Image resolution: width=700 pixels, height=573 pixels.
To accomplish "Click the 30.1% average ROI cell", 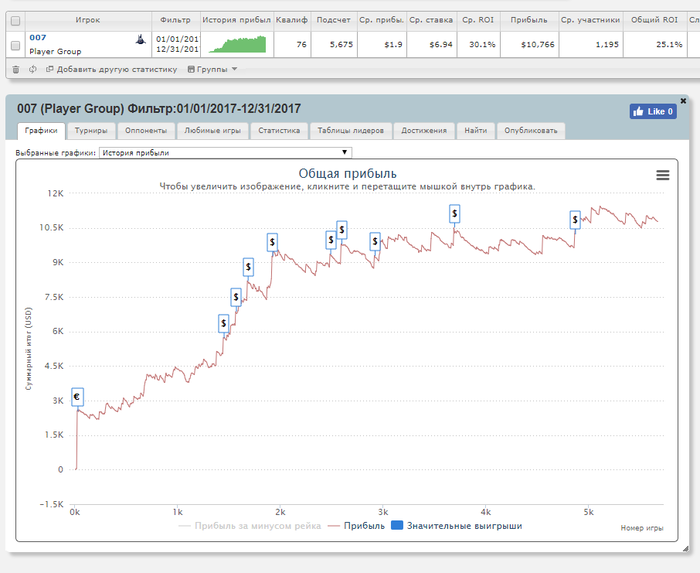I will click(478, 44).
